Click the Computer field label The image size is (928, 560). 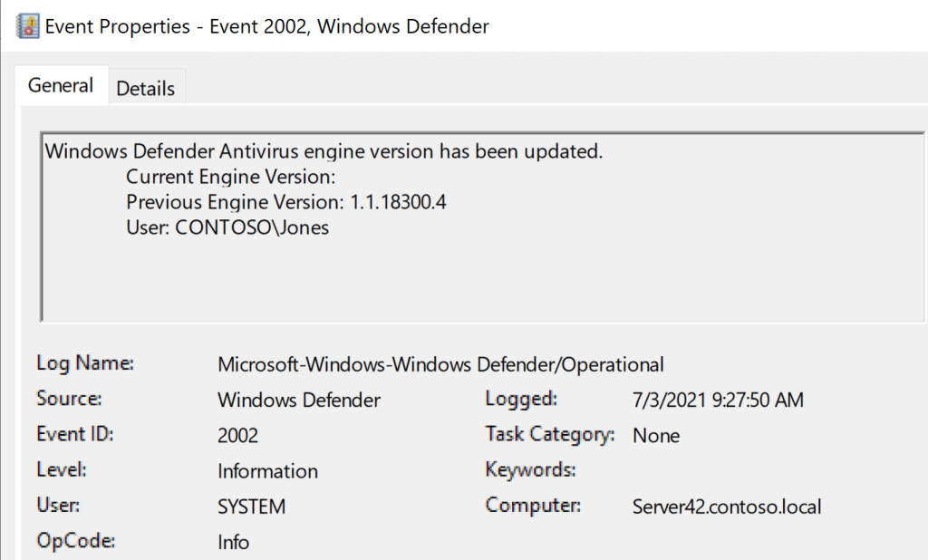pyautogui.click(x=533, y=506)
